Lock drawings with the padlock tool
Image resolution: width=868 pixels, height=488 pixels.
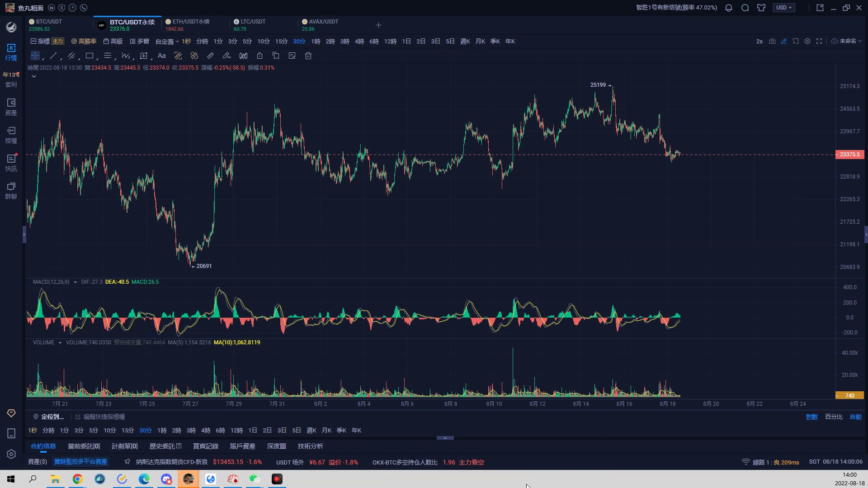point(259,56)
